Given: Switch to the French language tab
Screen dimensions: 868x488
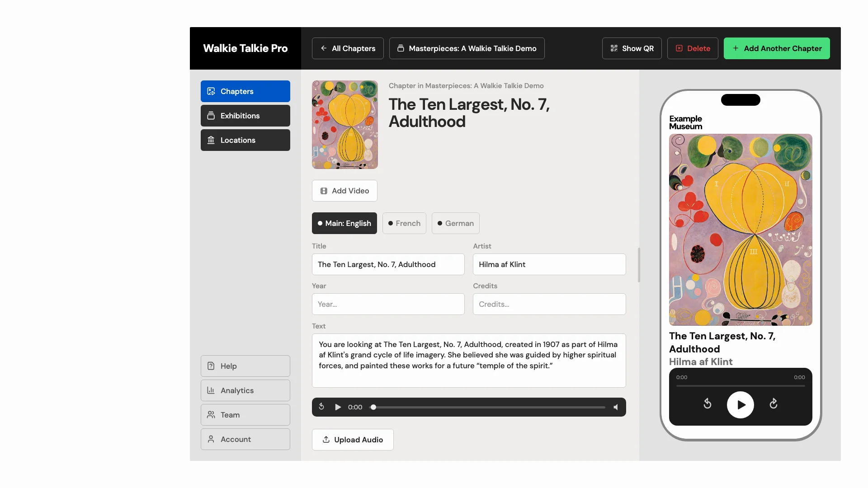Looking at the screenshot, I should tap(404, 223).
